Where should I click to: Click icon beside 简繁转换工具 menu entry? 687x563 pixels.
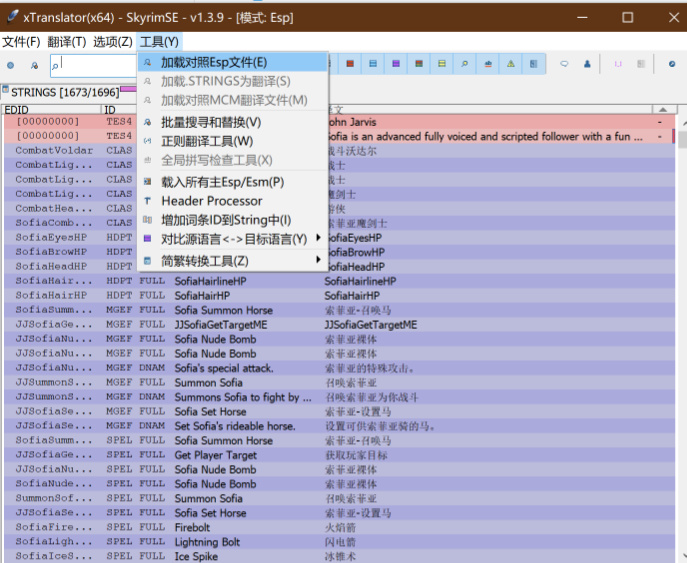coord(148,261)
